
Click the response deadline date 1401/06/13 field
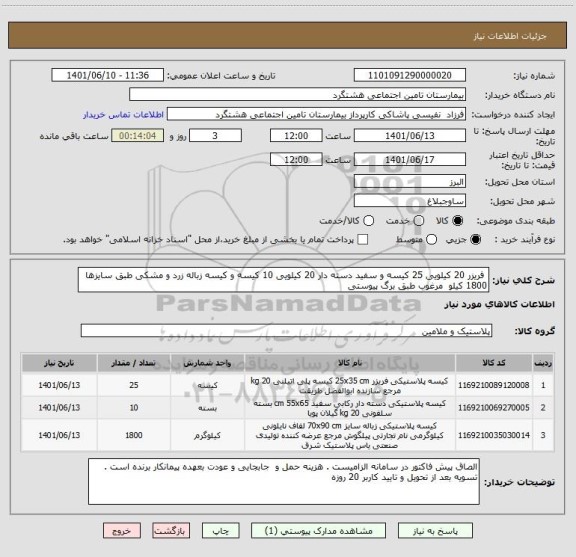tap(410, 136)
